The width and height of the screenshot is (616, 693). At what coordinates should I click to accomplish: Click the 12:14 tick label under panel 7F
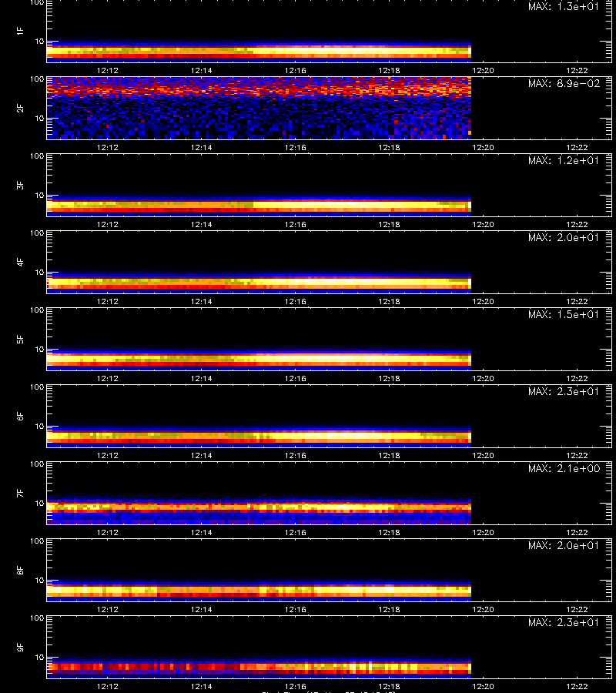pyautogui.click(x=202, y=532)
